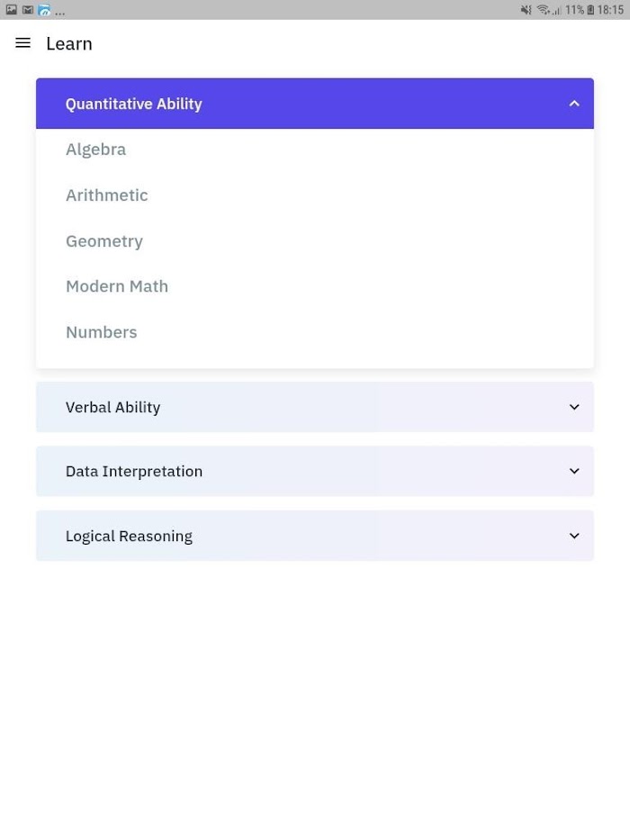This screenshot has width=630, height=840.
Task: Tap the Wi-Fi signal status icon
Action: [544, 10]
